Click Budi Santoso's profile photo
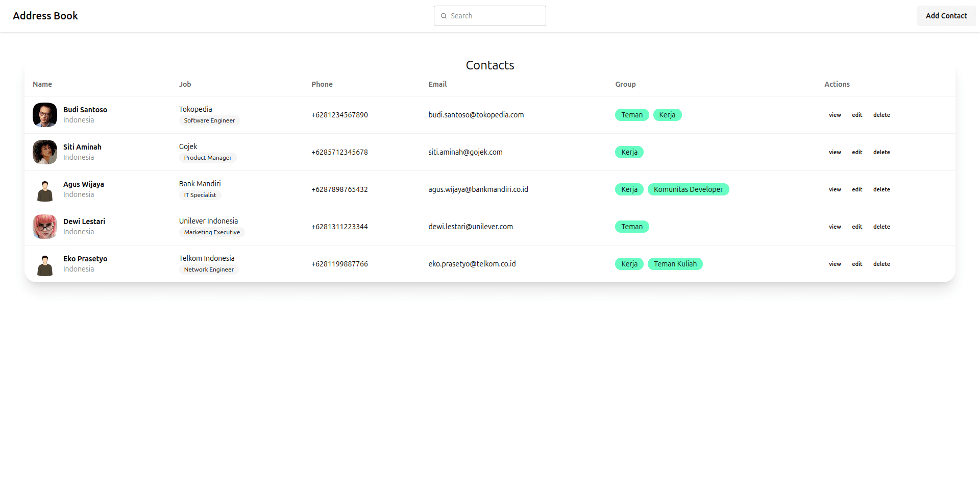The width and height of the screenshot is (980, 491). tap(45, 115)
